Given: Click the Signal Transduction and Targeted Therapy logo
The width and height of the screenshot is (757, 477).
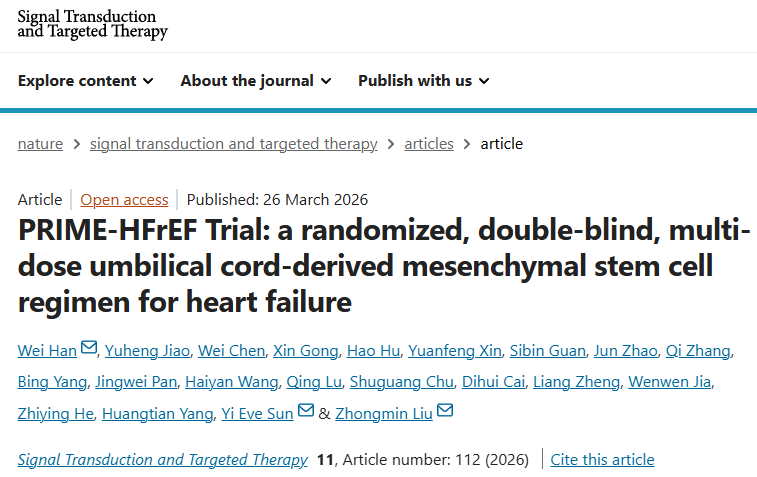Looking at the screenshot, I should tap(93, 25).
